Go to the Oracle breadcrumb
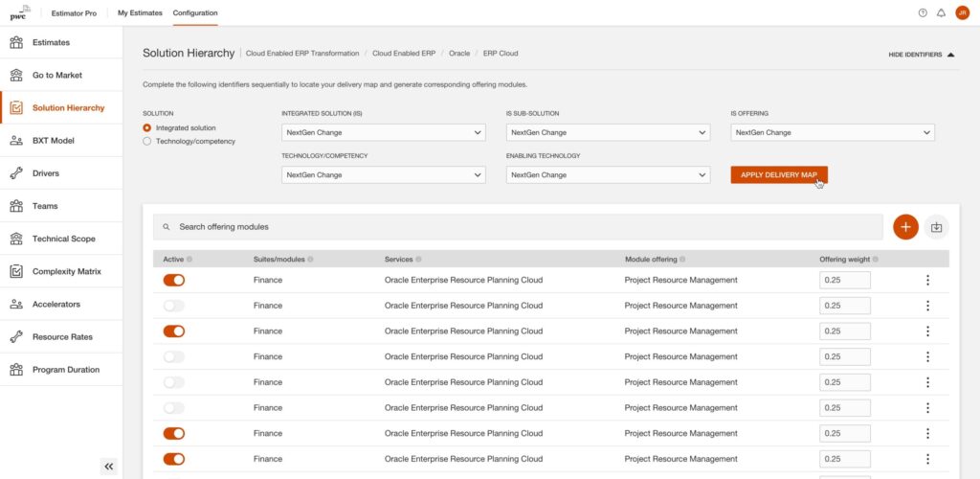The width and height of the screenshot is (980, 479). coord(459,53)
